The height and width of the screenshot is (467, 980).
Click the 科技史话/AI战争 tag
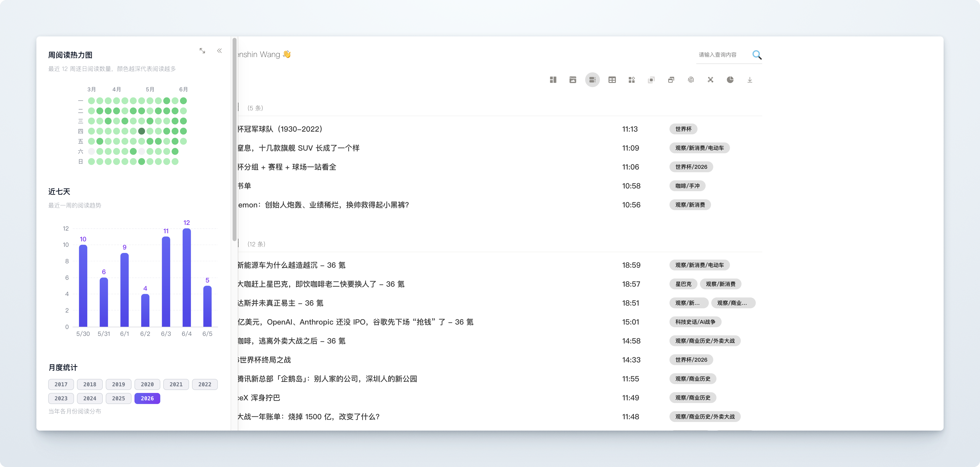click(x=695, y=322)
